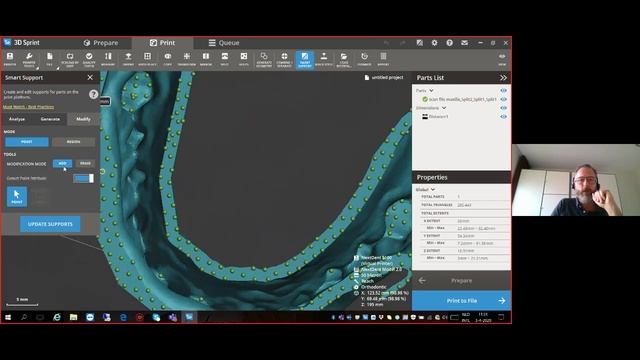
Task: Click the Undo arrow in title bar
Action: click(x=386, y=43)
